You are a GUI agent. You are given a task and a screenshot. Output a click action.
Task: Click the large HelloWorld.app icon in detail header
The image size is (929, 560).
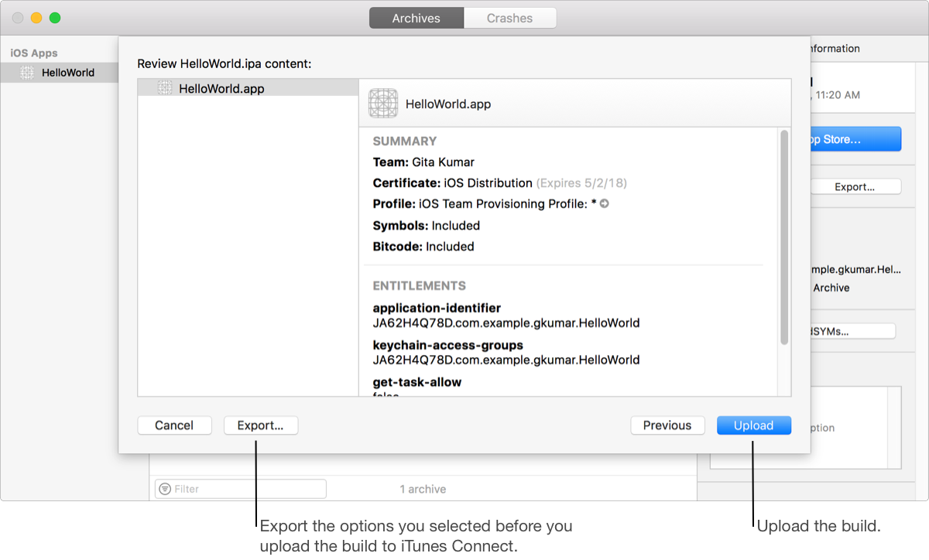coord(383,104)
